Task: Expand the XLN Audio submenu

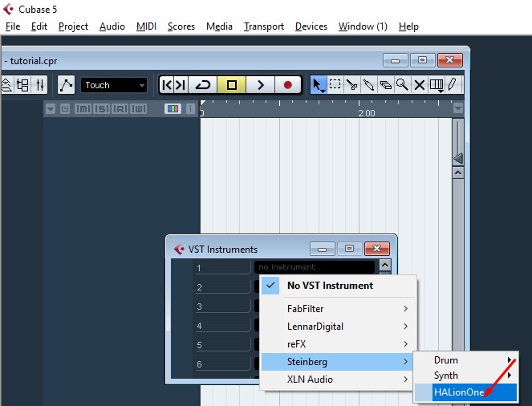Action: coord(339,380)
